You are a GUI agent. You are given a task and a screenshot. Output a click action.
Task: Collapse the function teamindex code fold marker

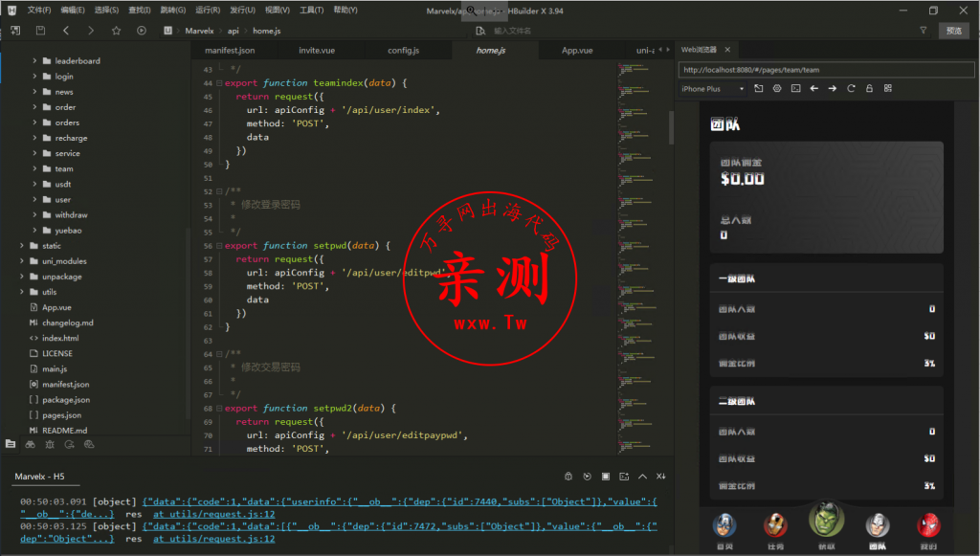point(219,83)
